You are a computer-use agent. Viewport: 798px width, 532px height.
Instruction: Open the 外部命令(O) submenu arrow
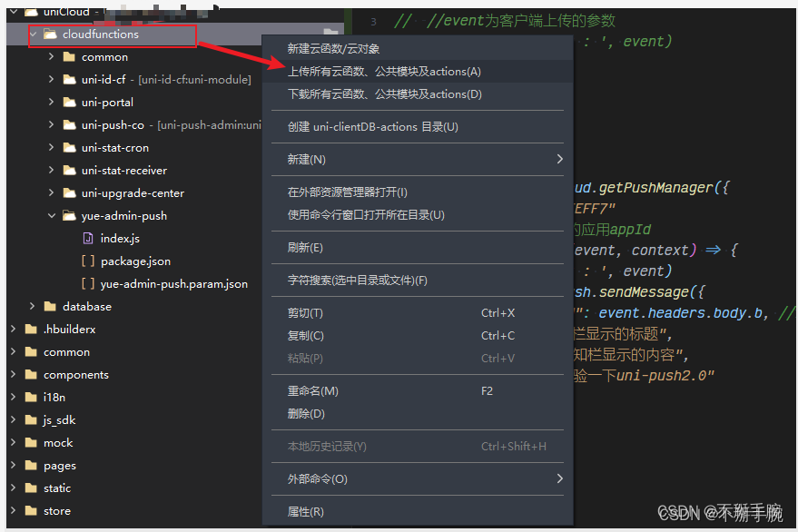click(x=559, y=478)
